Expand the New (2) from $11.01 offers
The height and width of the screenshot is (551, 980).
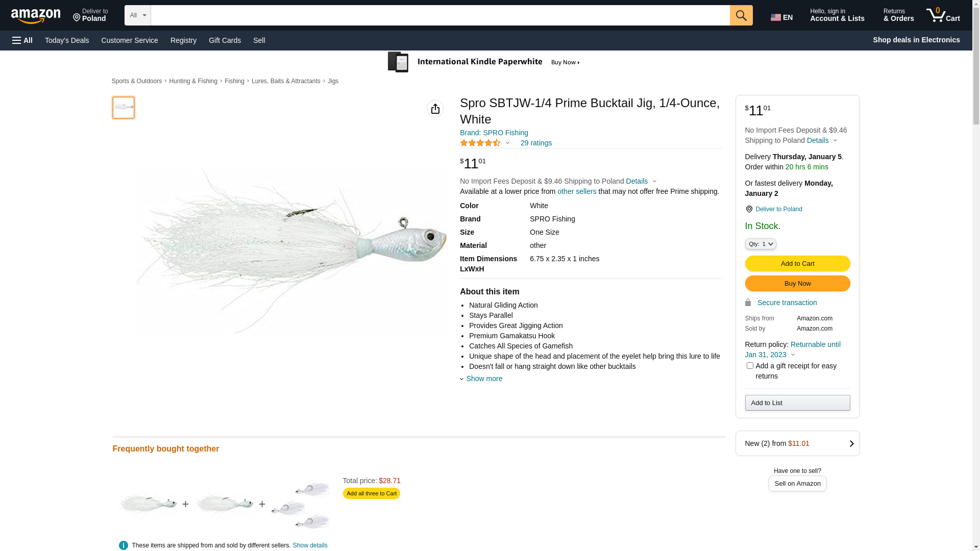pyautogui.click(x=797, y=443)
